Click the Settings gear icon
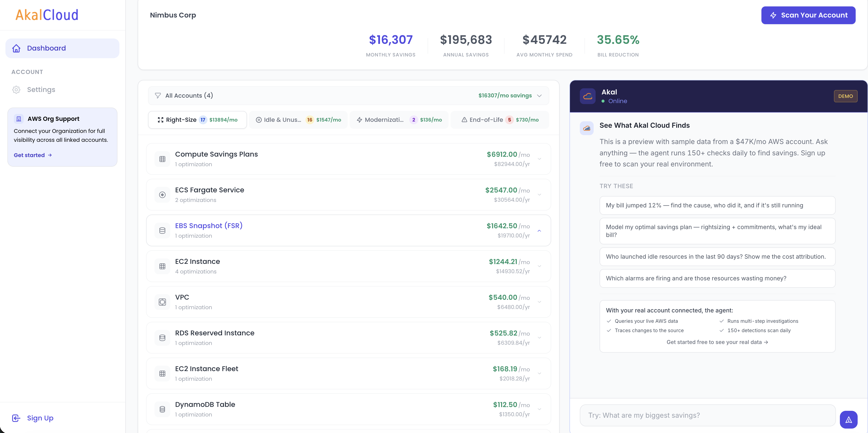This screenshot has width=868, height=433. [16, 90]
